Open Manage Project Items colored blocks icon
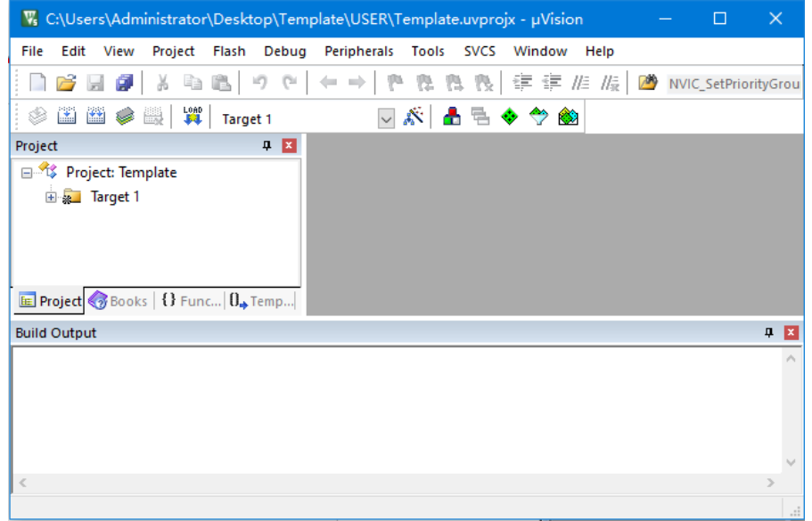 coord(452,117)
